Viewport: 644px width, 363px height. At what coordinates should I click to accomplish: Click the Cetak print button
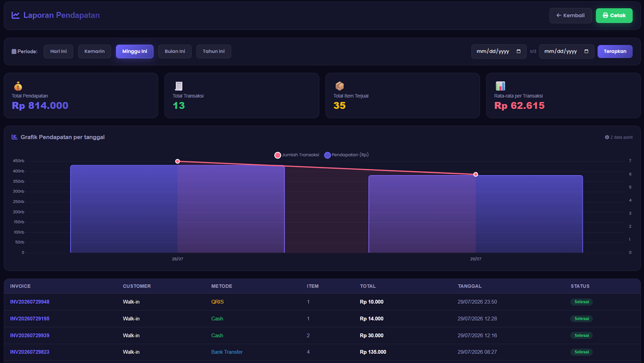point(614,15)
